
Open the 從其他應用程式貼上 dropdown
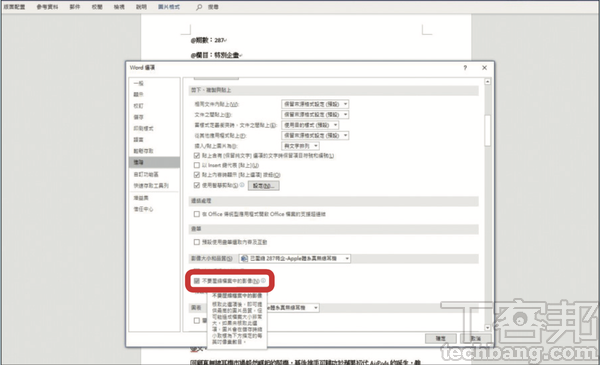(x=315, y=135)
